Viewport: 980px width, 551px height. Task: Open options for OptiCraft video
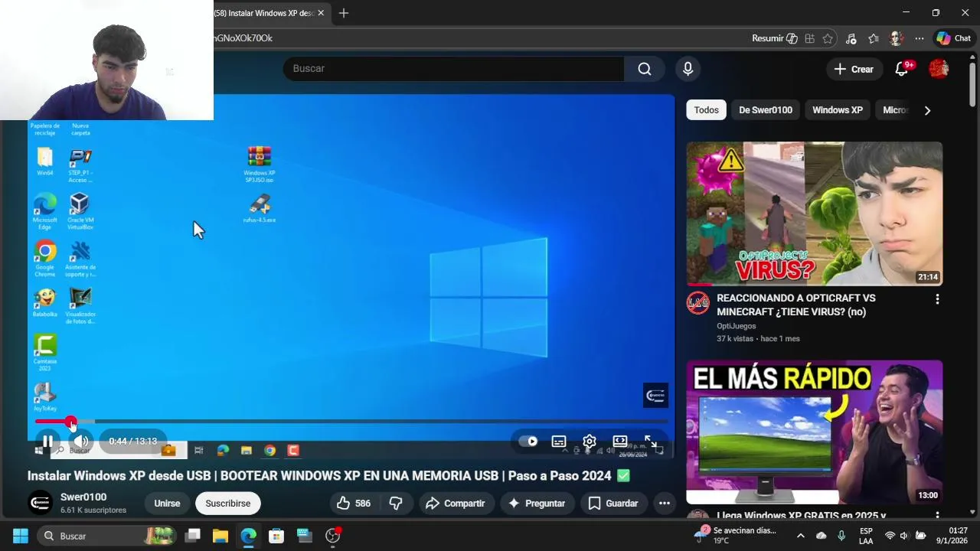pyautogui.click(x=937, y=299)
